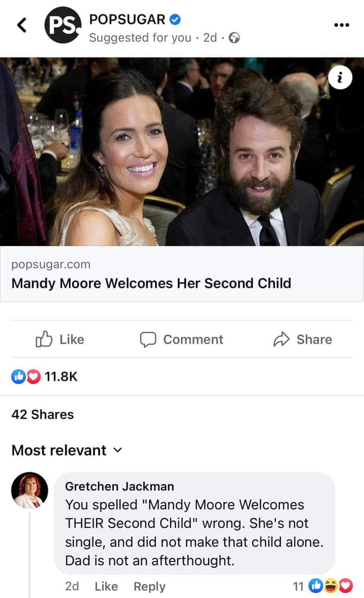Like Gretchen Jackman's comment
The height and width of the screenshot is (598, 364).
coord(106,586)
